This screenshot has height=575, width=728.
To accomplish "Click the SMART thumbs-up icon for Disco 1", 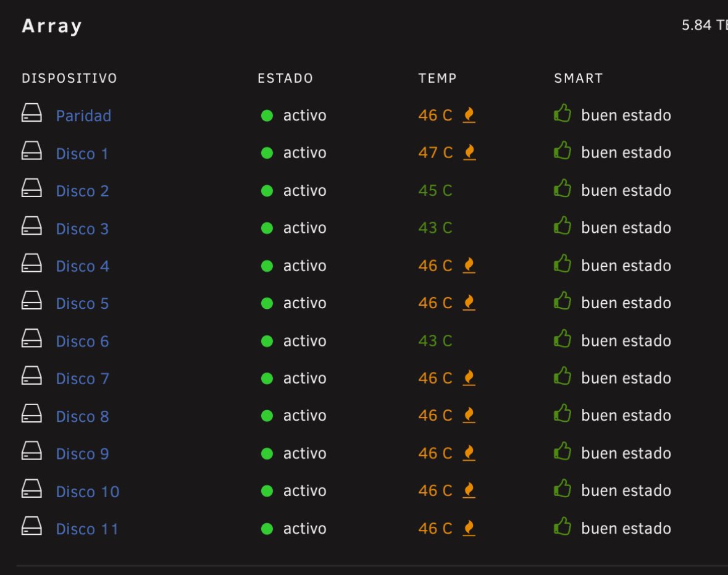I will pyautogui.click(x=563, y=151).
